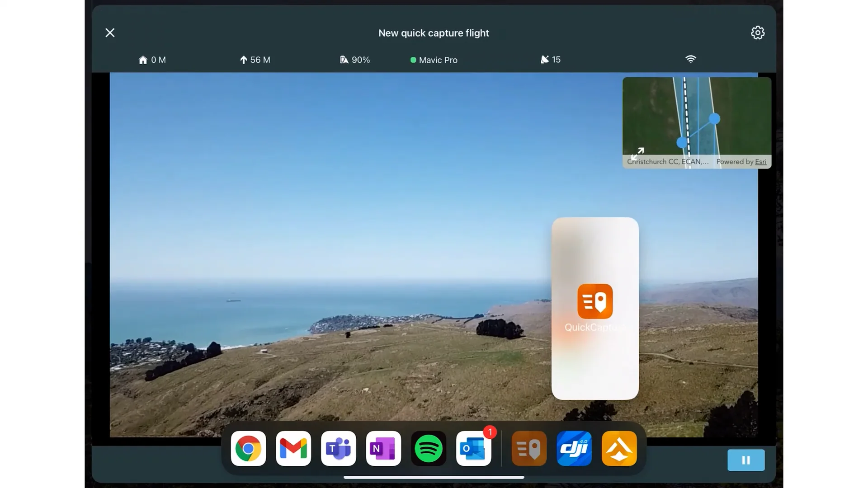868x488 pixels.
Task: Launch the DJI GO 4 app from the dock
Action: point(574,449)
